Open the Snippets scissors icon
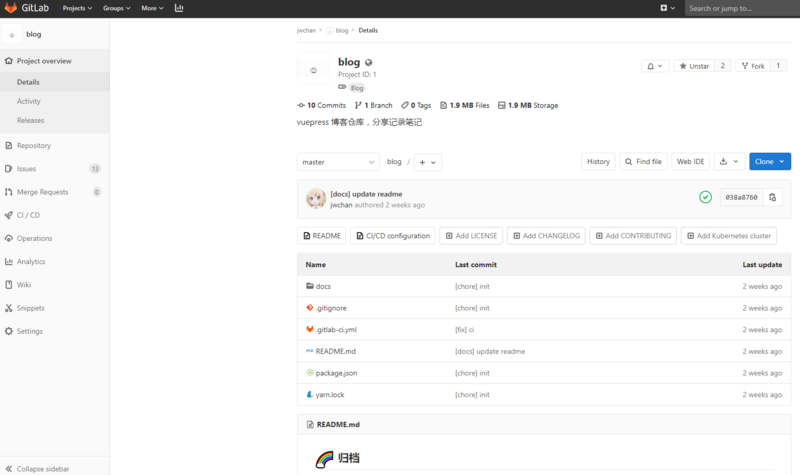The width and height of the screenshot is (800, 475). coord(9,308)
